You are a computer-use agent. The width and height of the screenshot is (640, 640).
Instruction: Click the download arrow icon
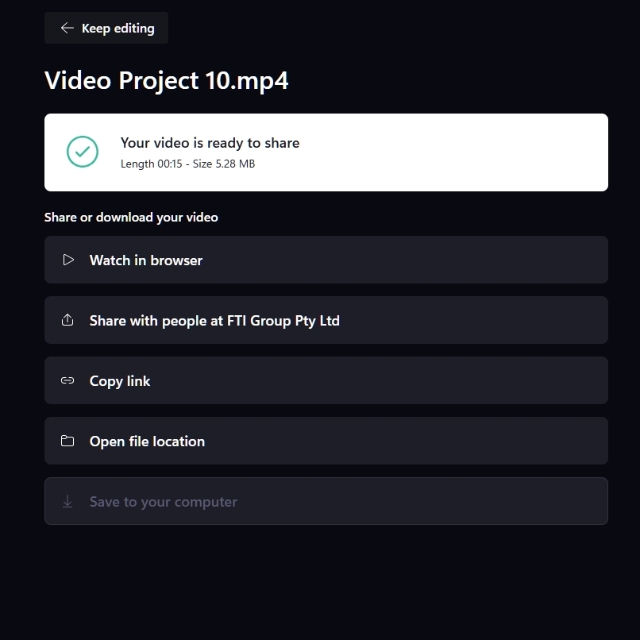click(67, 501)
